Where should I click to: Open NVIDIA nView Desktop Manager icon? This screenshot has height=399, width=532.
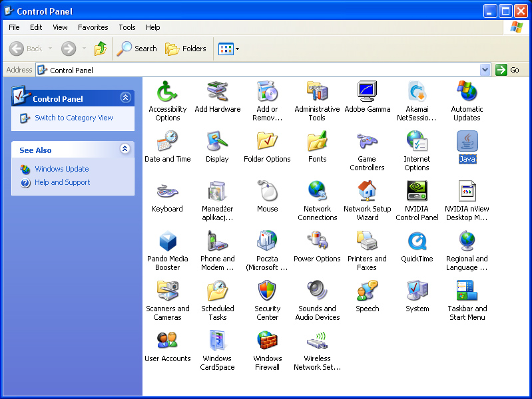(467, 192)
